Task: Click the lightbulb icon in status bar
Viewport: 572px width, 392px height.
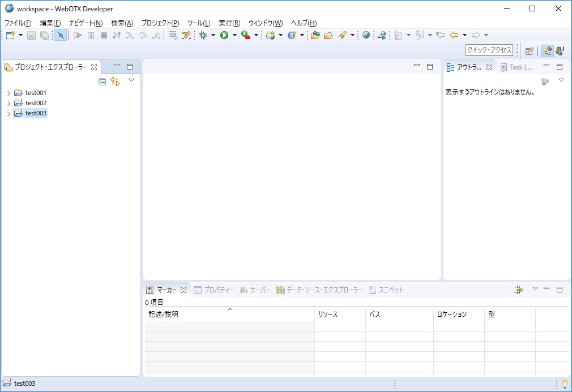Action: (564, 384)
